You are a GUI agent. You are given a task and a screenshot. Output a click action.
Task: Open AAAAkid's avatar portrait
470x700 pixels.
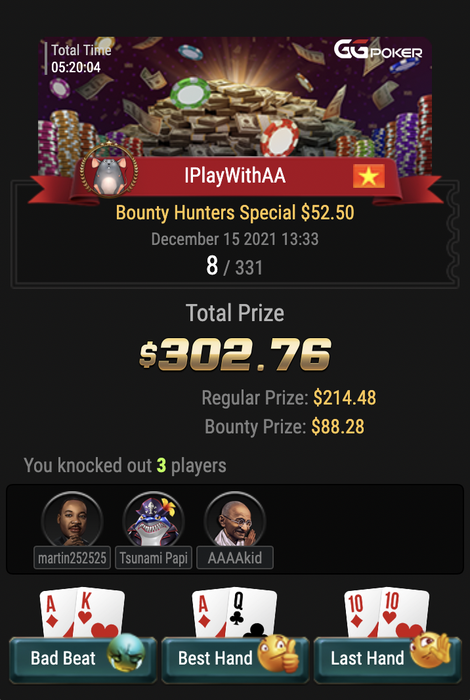click(235, 520)
